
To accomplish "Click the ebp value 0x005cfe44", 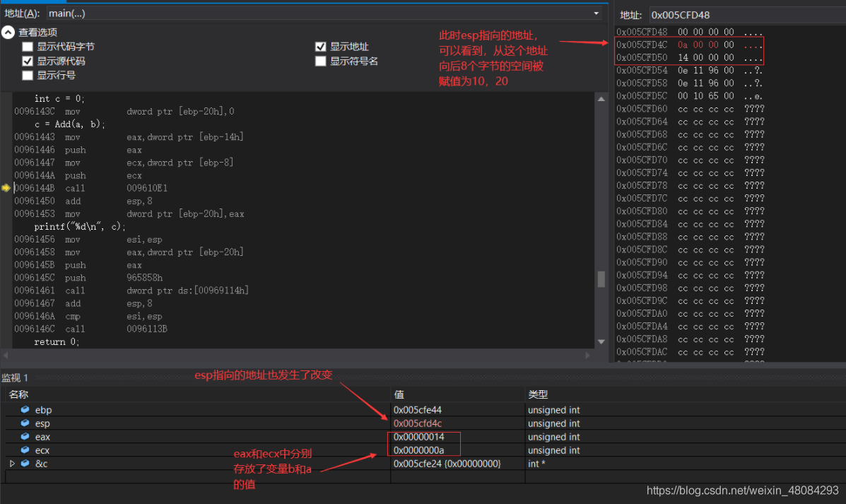I will tap(418, 410).
